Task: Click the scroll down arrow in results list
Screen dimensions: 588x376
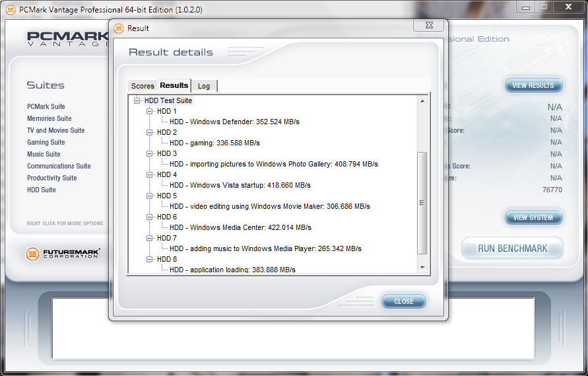Action: click(422, 268)
